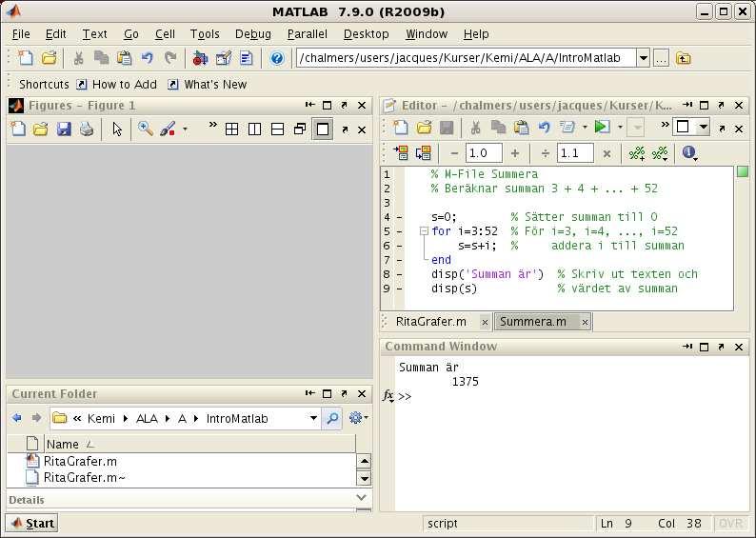
Task: Open the Desktop menu
Action: [366, 33]
